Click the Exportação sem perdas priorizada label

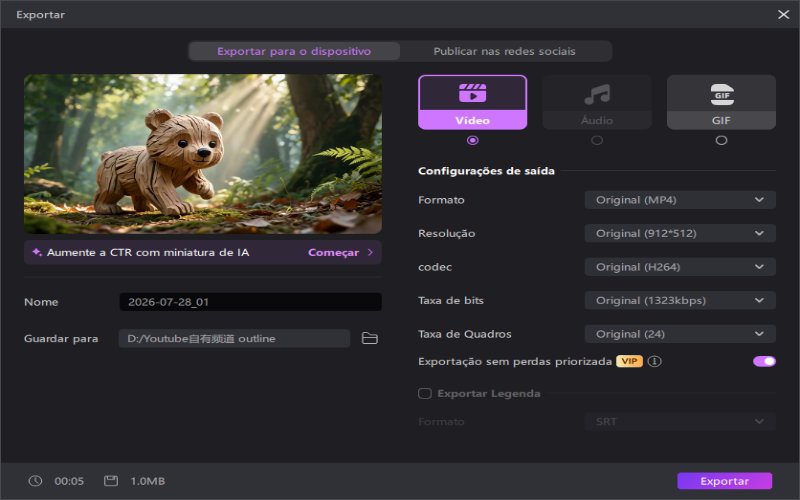[x=515, y=361]
